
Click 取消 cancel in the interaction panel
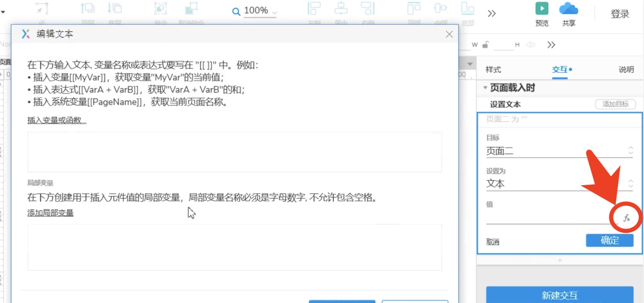point(493,242)
